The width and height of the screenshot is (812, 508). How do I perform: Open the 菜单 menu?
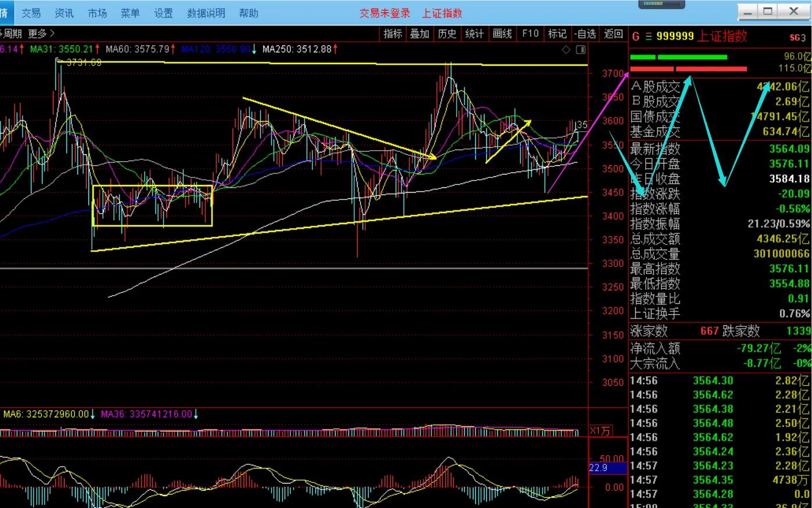130,13
